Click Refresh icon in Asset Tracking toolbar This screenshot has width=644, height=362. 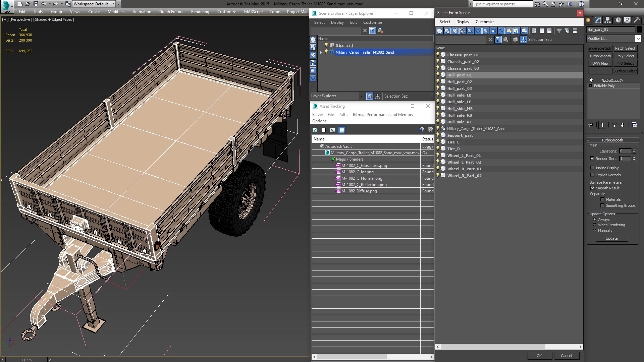(x=315, y=130)
